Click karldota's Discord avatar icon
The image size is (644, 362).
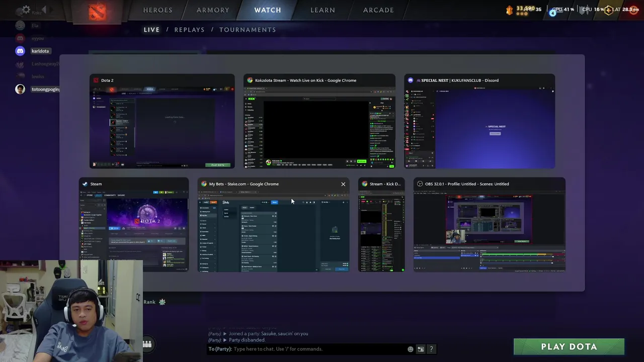pos(20,51)
